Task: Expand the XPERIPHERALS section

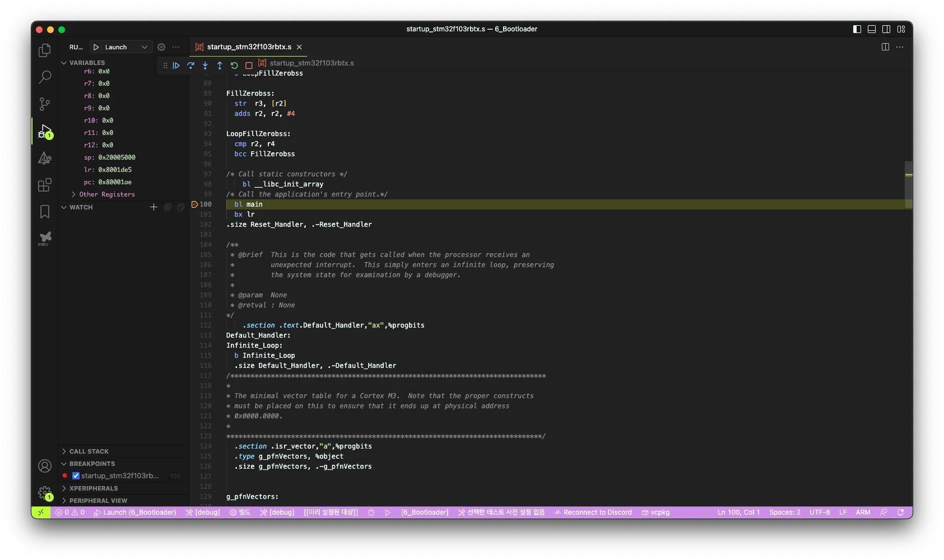Action: [94, 488]
